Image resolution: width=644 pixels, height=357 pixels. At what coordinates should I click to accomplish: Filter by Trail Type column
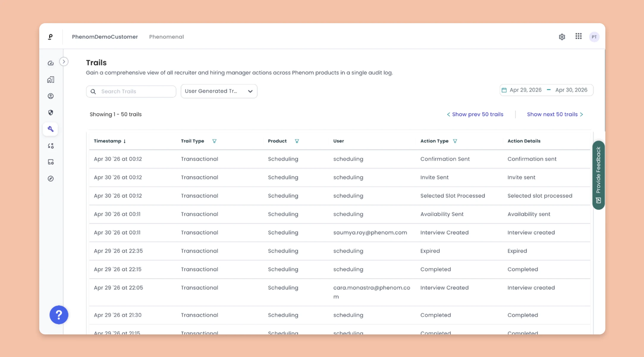(214, 141)
